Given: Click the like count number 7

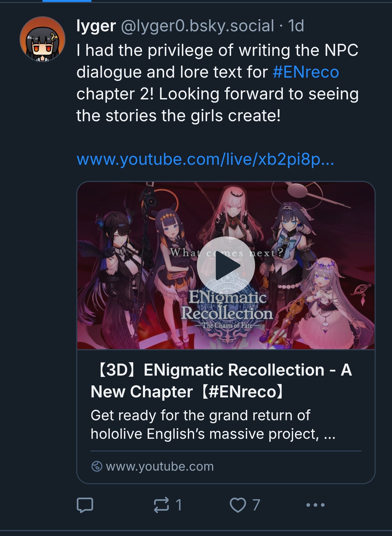Looking at the screenshot, I should pyautogui.click(x=256, y=505).
